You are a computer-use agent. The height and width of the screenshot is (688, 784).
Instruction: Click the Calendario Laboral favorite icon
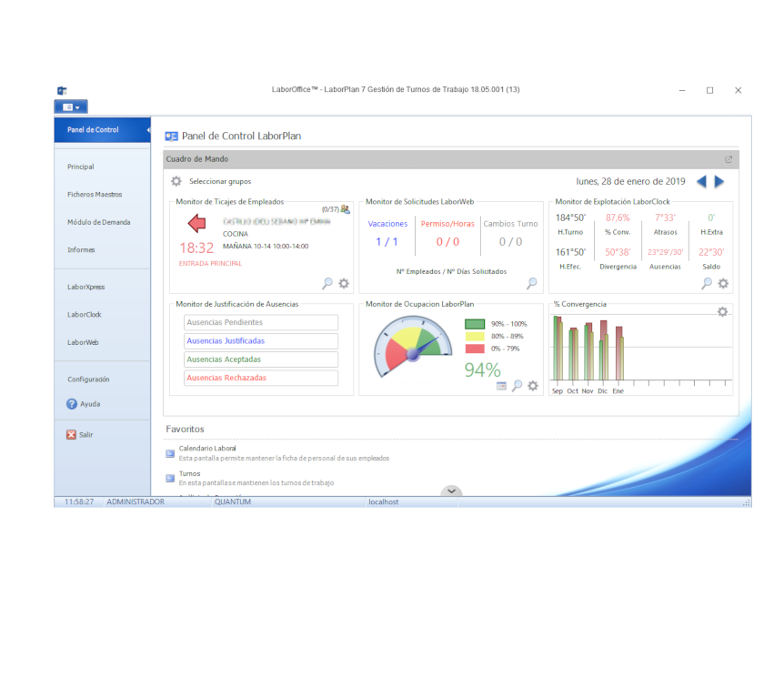click(170, 453)
